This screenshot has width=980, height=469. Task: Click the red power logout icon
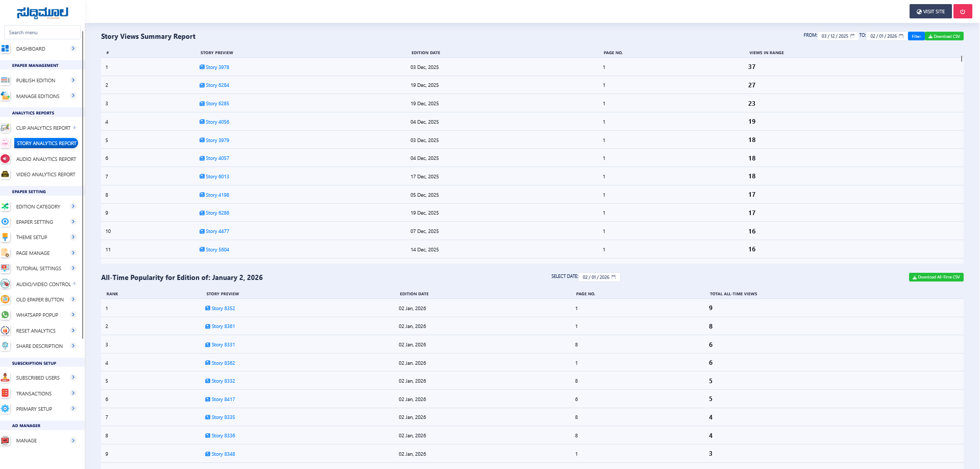[x=963, y=11]
